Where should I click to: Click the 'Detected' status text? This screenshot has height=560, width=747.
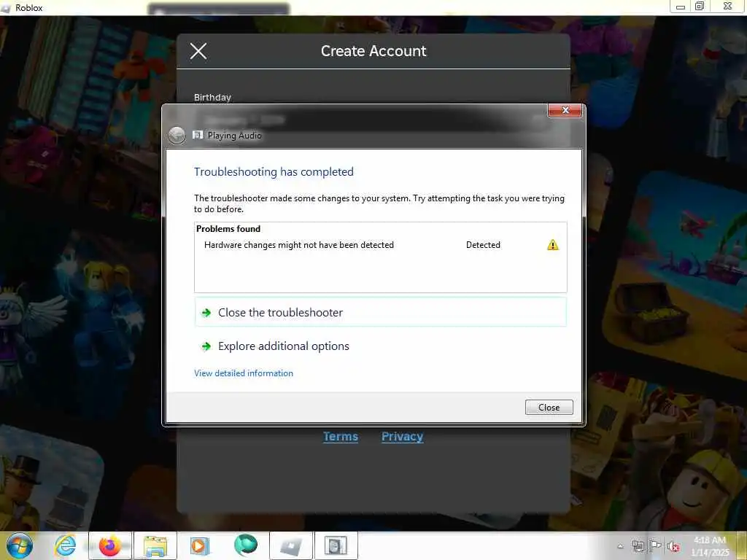click(x=483, y=245)
